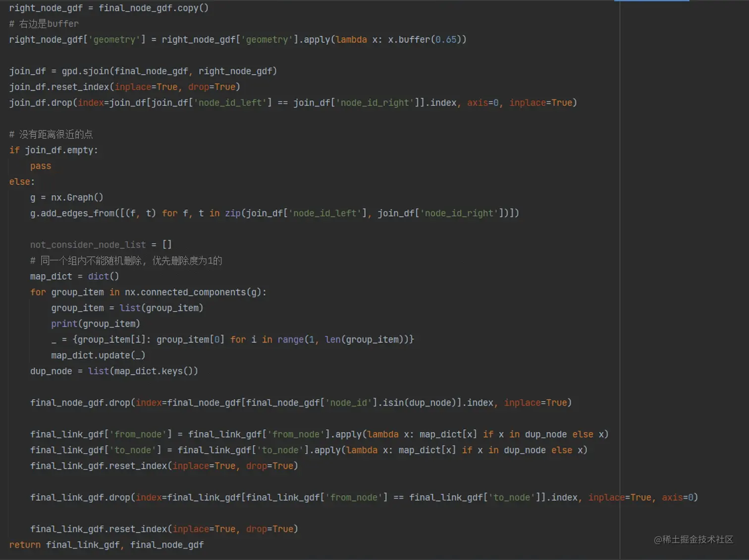
Task: Click the comment '# 没有距离很近的点'
Action: (x=51, y=134)
